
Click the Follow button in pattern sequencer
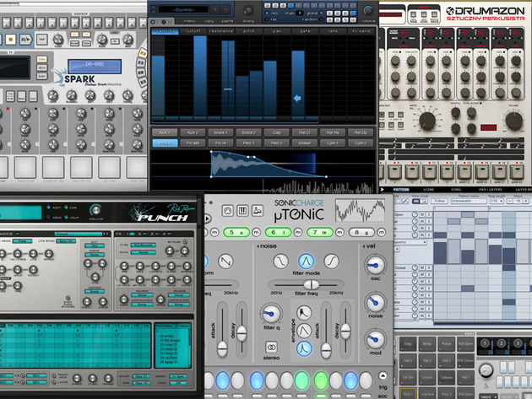click(x=440, y=202)
